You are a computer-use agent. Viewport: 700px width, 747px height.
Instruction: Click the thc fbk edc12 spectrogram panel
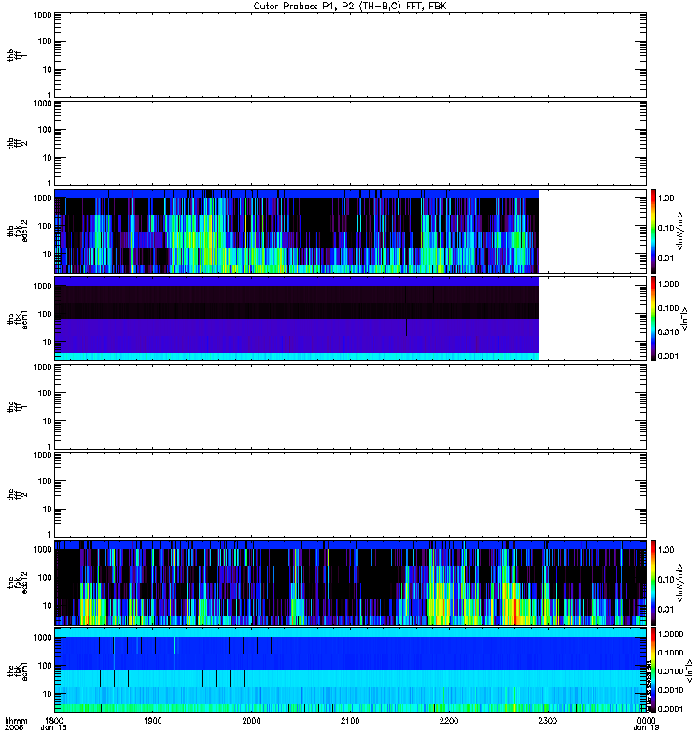click(350, 582)
